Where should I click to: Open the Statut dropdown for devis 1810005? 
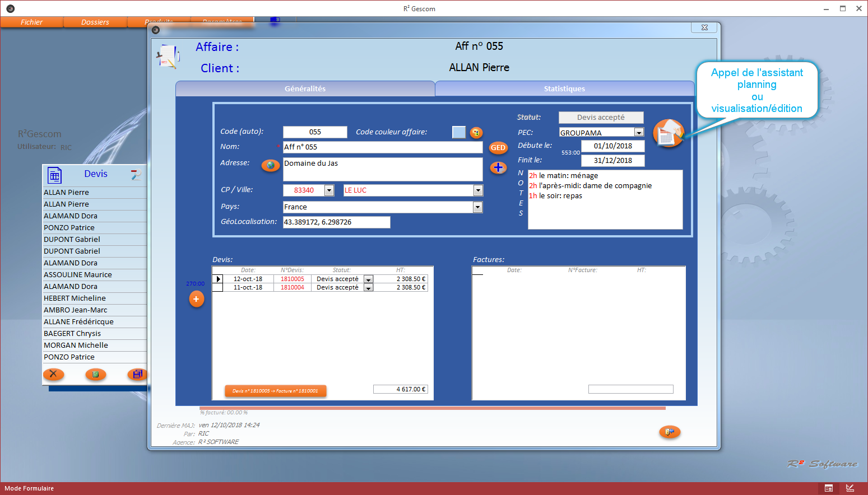368,279
